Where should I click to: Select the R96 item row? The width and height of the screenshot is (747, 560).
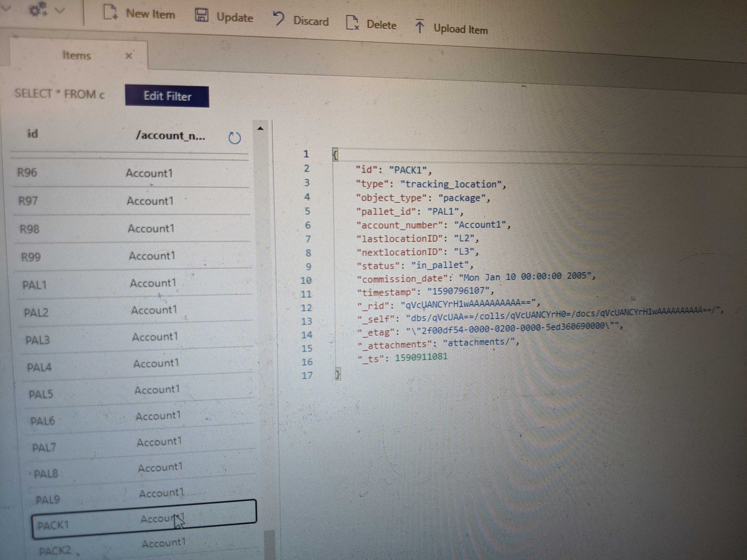click(27, 173)
